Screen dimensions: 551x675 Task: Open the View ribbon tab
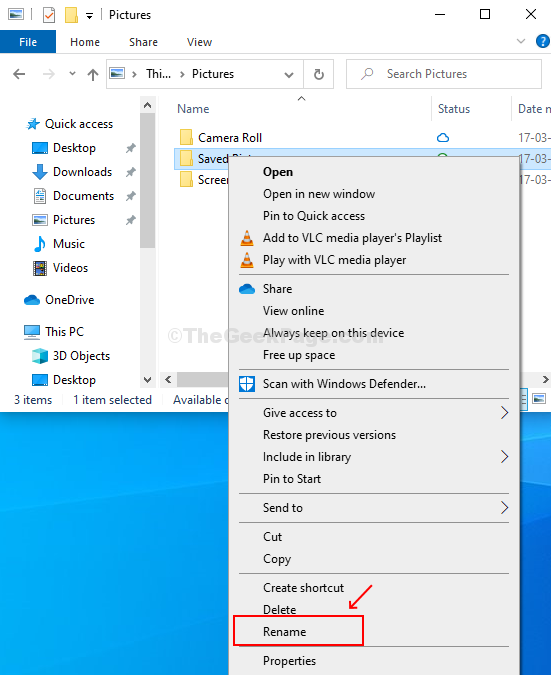pos(199,42)
